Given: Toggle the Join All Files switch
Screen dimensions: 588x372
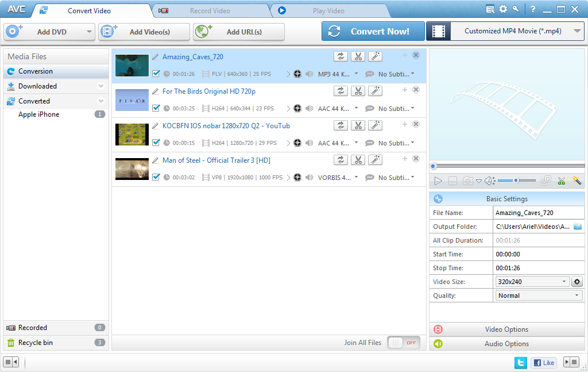Looking at the screenshot, I should 404,343.
